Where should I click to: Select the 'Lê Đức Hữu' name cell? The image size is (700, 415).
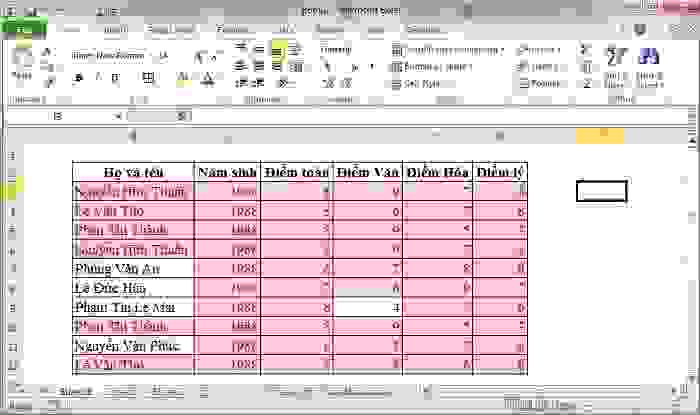click(x=133, y=288)
